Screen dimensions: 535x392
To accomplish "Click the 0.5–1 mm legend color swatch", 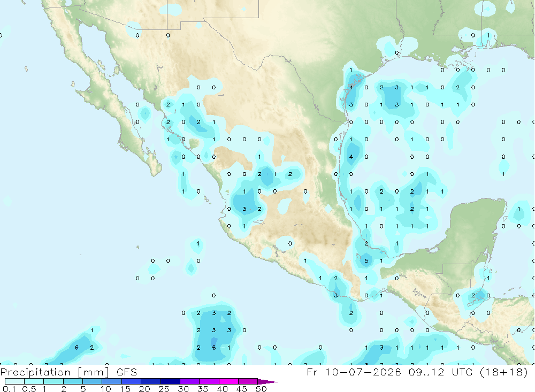I will [34, 381].
